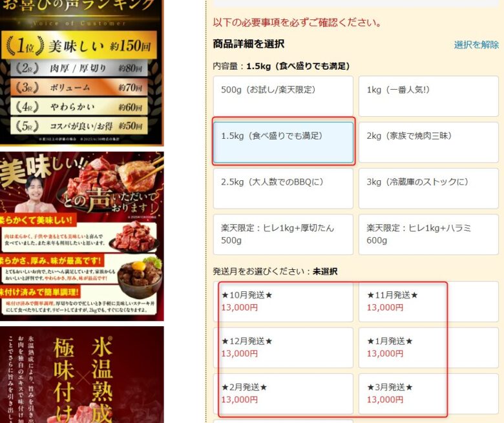Screen dimensions: 504x423
Task: Select the 2.5kg BBQ size option
Action: (283, 188)
